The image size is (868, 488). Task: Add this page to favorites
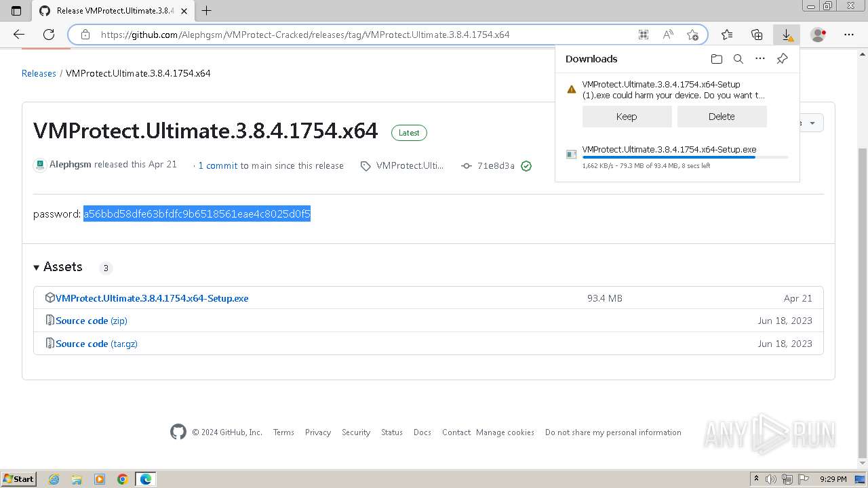pyautogui.click(x=692, y=35)
